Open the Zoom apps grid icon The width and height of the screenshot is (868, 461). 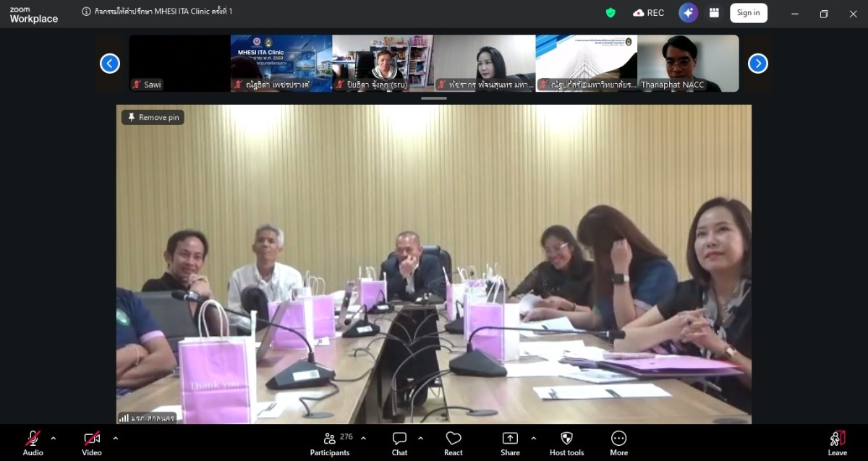click(714, 13)
